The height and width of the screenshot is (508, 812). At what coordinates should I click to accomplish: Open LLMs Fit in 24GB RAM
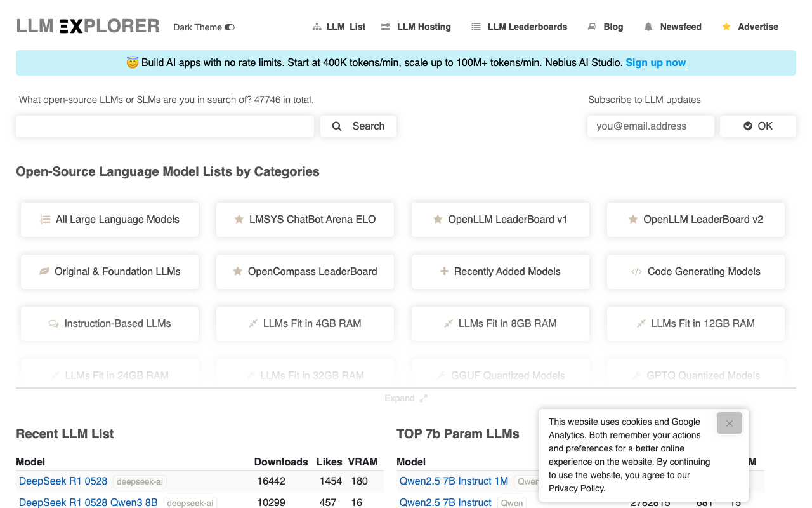(110, 373)
